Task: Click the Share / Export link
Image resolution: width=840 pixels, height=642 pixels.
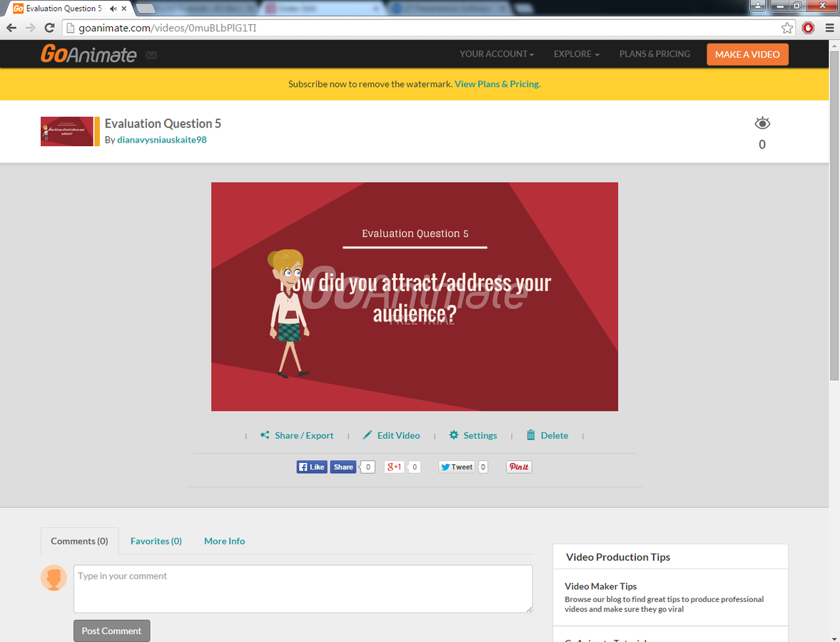Action: (x=304, y=435)
